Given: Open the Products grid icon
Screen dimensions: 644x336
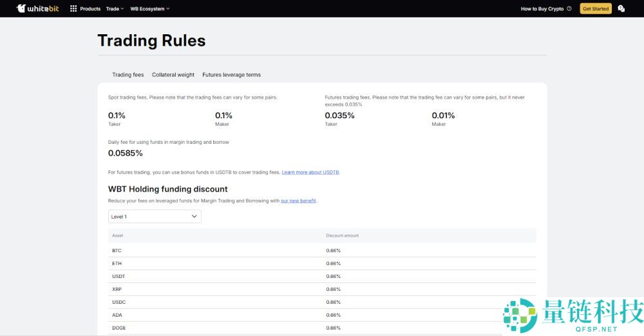Looking at the screenshot, I should [x=73, y=8].
